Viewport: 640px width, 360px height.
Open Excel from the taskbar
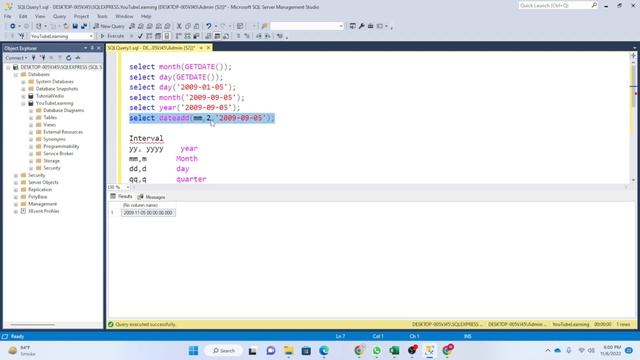tap(394, 351)
